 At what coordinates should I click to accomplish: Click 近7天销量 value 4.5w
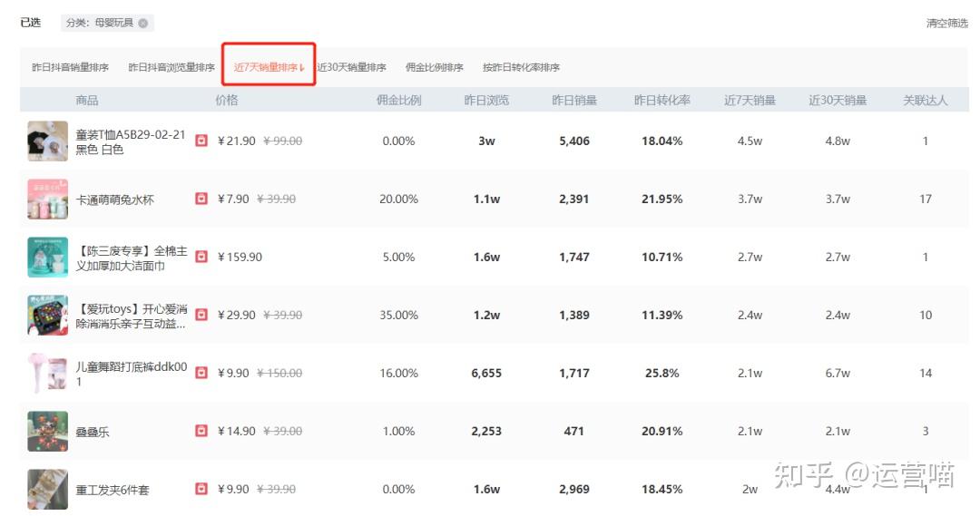click(x=750, y=141)
